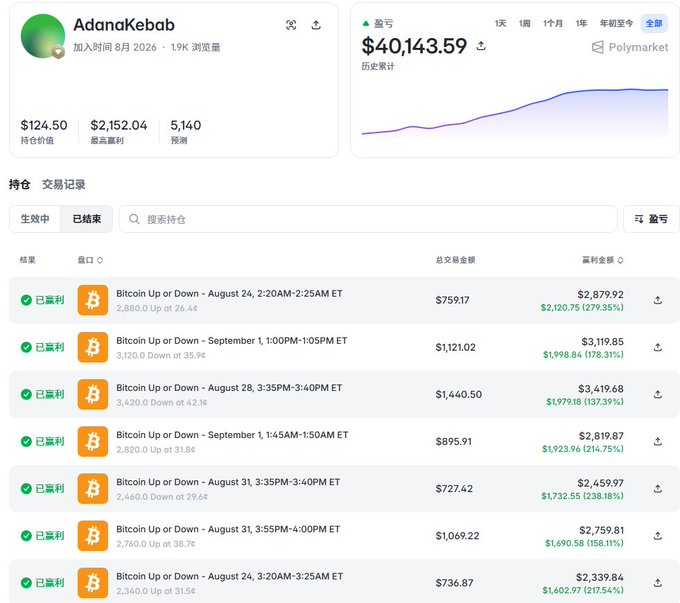This screenshot has height=603, width=680.
Task: Toggle to 生效中 positions
Action: pyautogui.click(x=35, y=219)
